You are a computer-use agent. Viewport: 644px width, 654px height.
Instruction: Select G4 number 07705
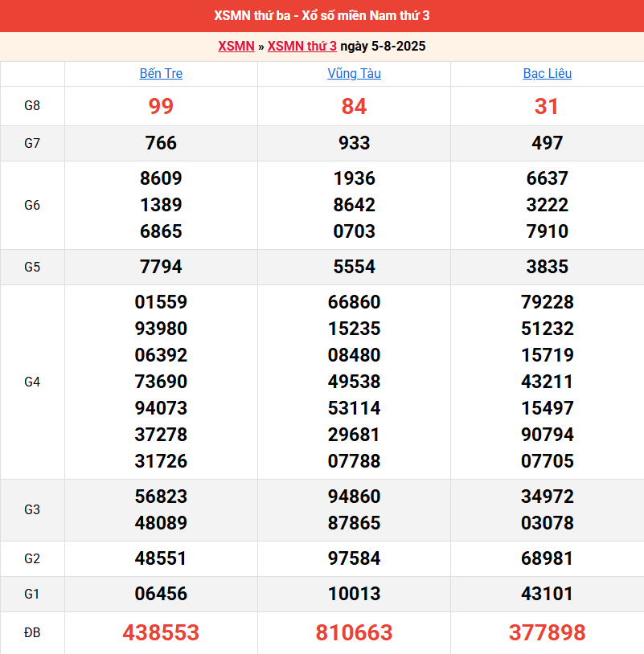click(548, 461)
